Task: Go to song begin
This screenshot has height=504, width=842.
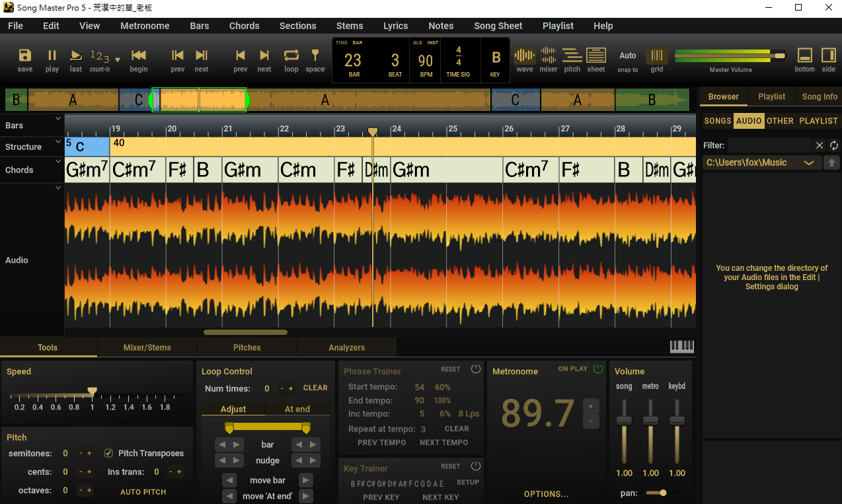Action: pyautogui.click(x=139, y=55)
